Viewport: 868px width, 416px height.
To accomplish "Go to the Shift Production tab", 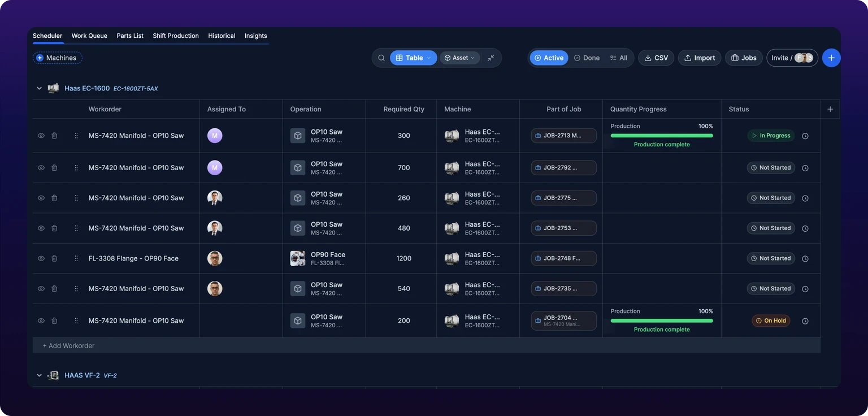I will pyautogui.click(x=176, y=36).
